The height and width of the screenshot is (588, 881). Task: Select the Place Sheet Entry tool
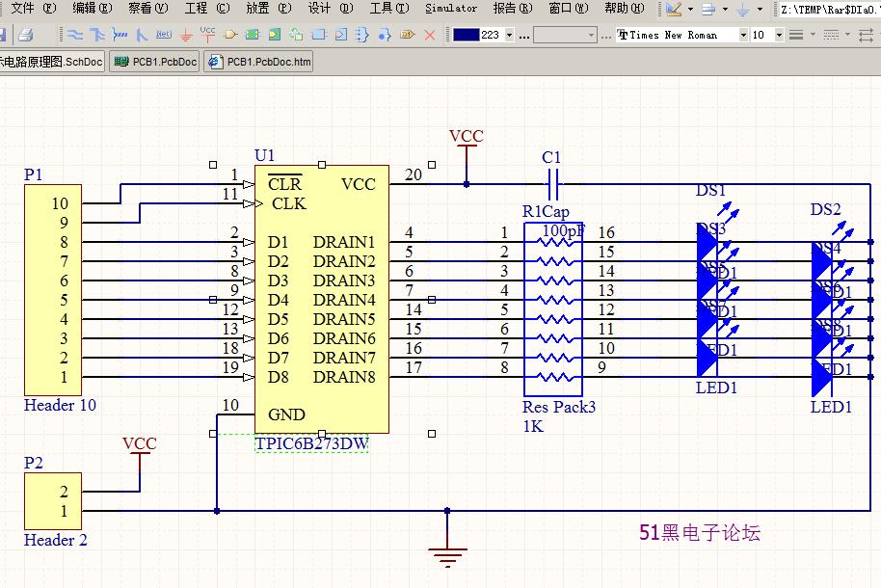pyautogui.click(x=274, y=35)
